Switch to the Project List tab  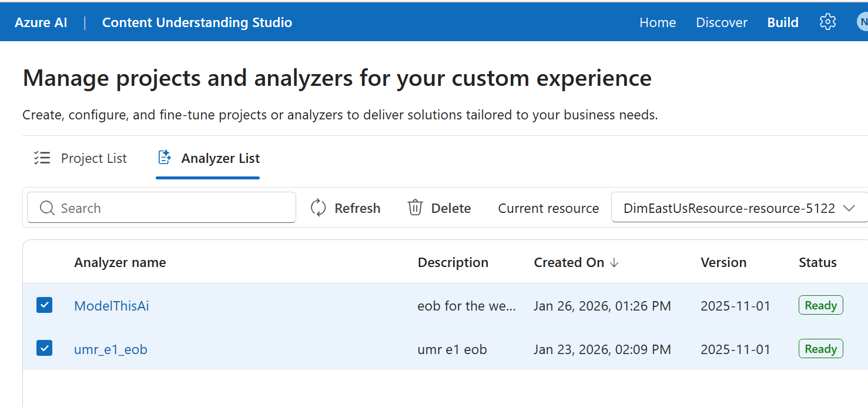93,158
